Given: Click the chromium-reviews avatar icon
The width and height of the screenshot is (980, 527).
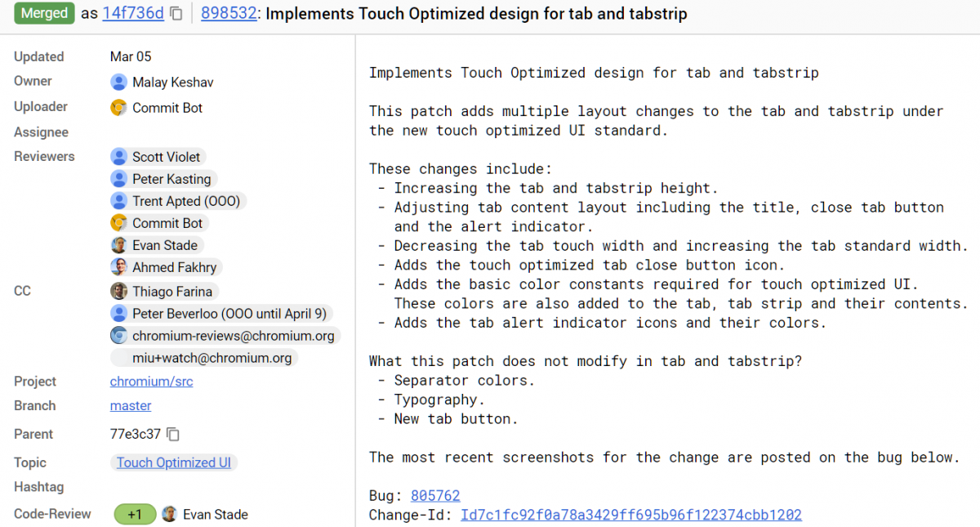Looking at the screenshot, I should tap(119, 335).
